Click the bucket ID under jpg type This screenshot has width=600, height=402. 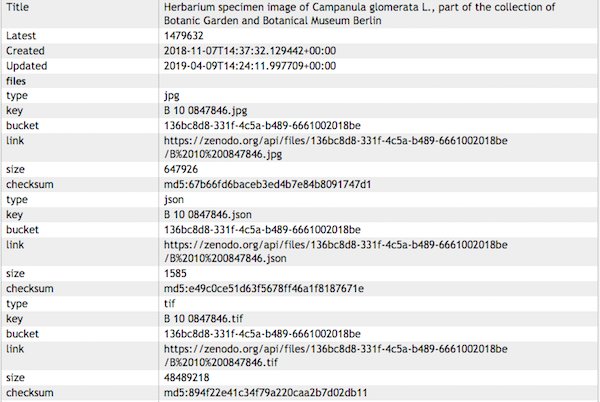(262, 125)
